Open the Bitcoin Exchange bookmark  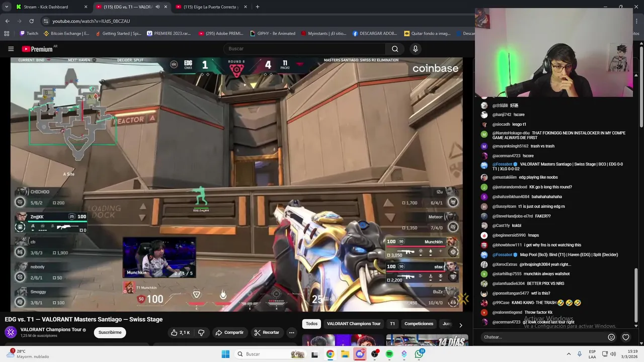[x=66, y=34]
